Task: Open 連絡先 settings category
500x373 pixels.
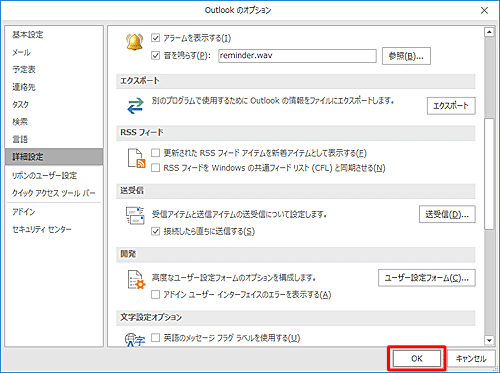Action: [x=54, y=87]
